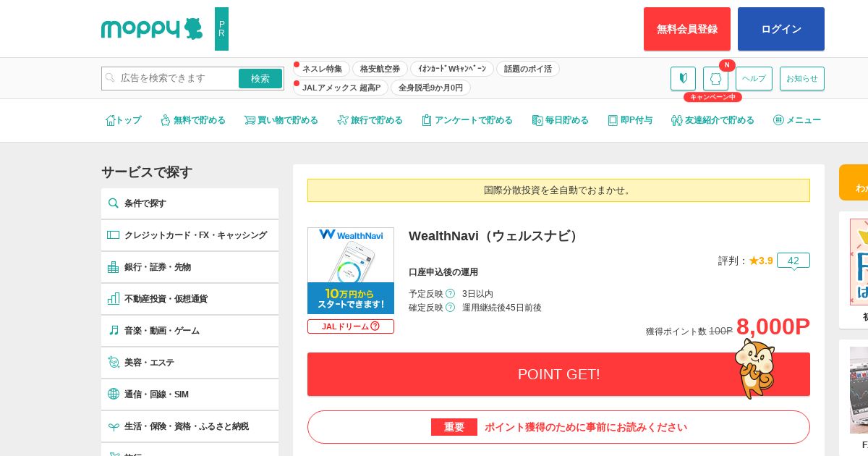Open the ｲｵﾝｶｰﾄﾞWｷｬﾝﾍﾟｰﾝ tag
This screenshot has width=868, height=456.
(452, 69)
